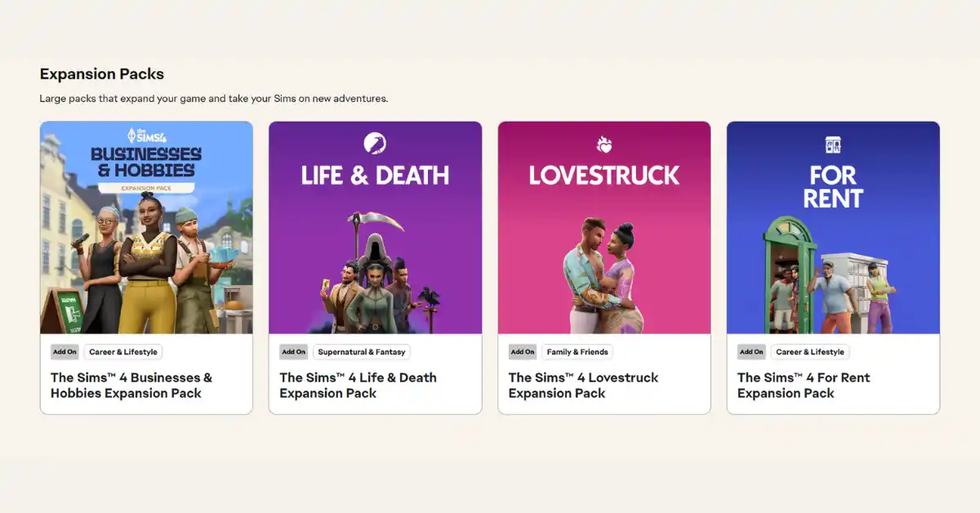Screen dimensions: 980x513
Task: Click the Add On badge on the For Rent card
Action: (751, 351)
